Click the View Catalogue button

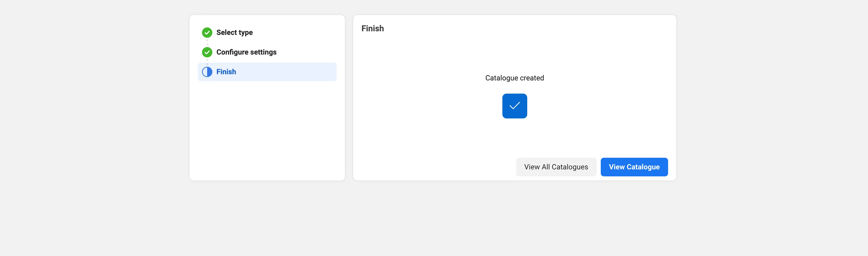634,167
